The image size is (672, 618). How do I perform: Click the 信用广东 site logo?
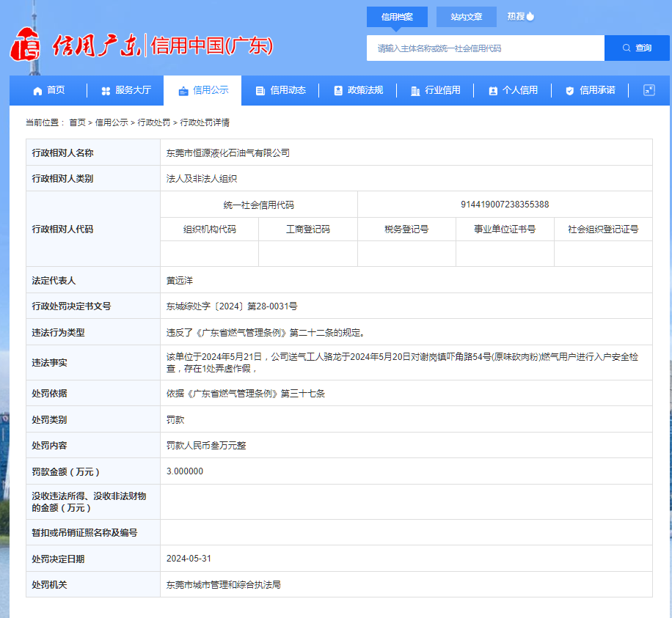(73, 46)
